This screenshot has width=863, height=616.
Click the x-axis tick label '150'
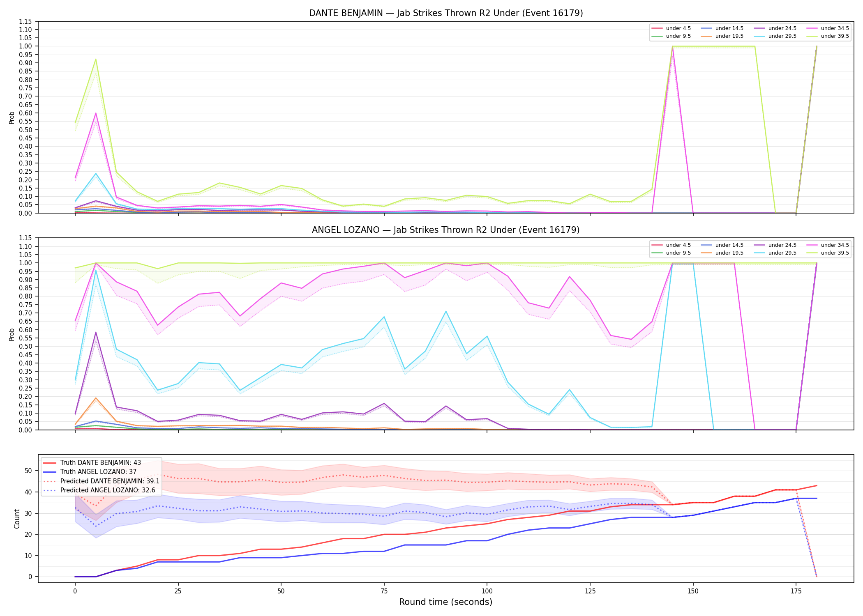tap(693, 591)
